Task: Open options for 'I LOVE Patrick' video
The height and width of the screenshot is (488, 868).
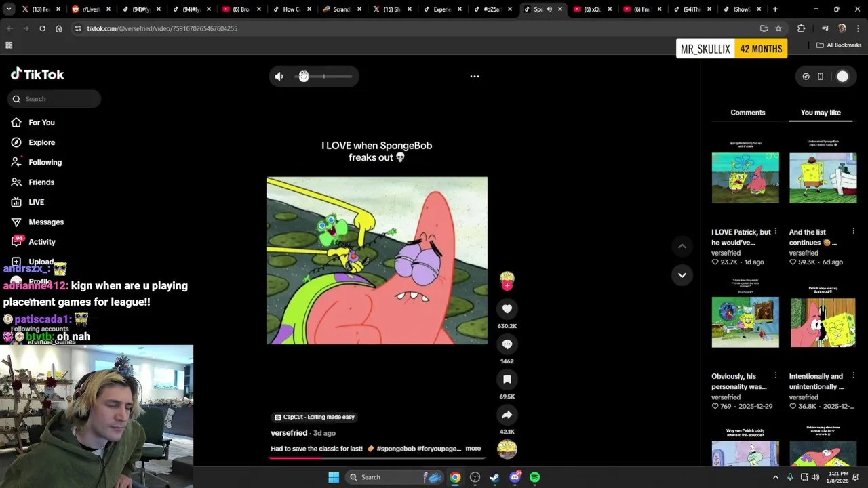Action: click(x=776, y=232)
